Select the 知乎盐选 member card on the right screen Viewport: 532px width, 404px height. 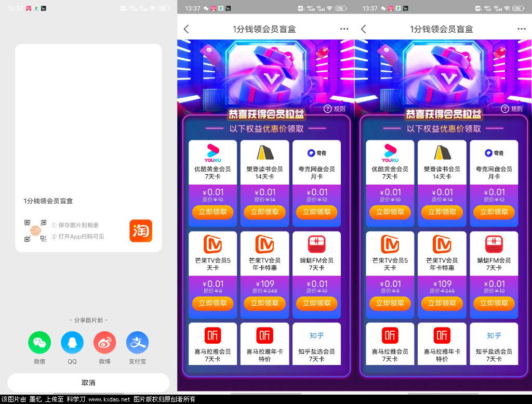click(x=494, y=344)
